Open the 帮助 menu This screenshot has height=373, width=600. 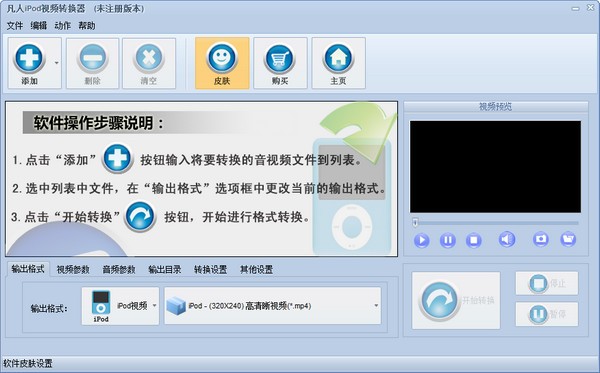click(86, 26)
